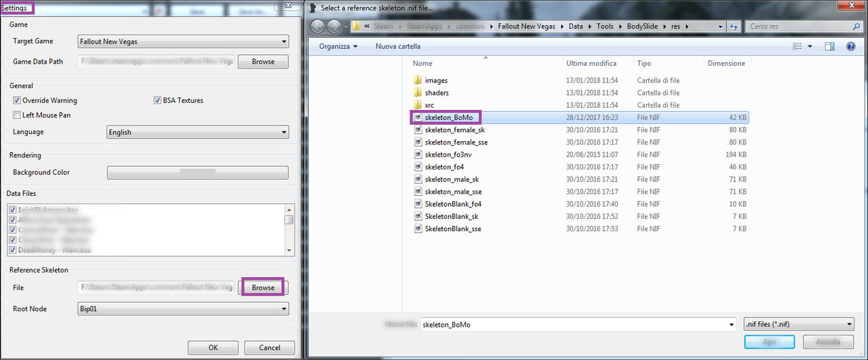The image size is (868, 360).
Task: Click Nuova cartella
Action: tap(398, 46)
